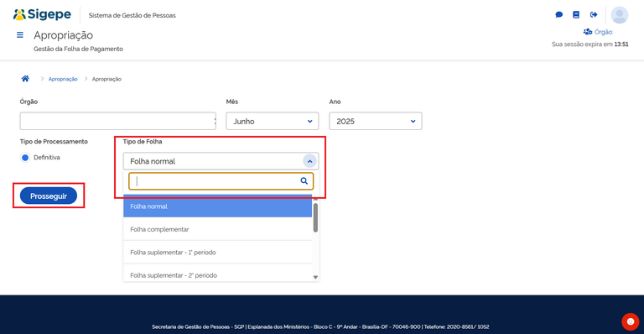
Task: Click the scrollbar down arrow in list
Action: click(x=315, y=277)
